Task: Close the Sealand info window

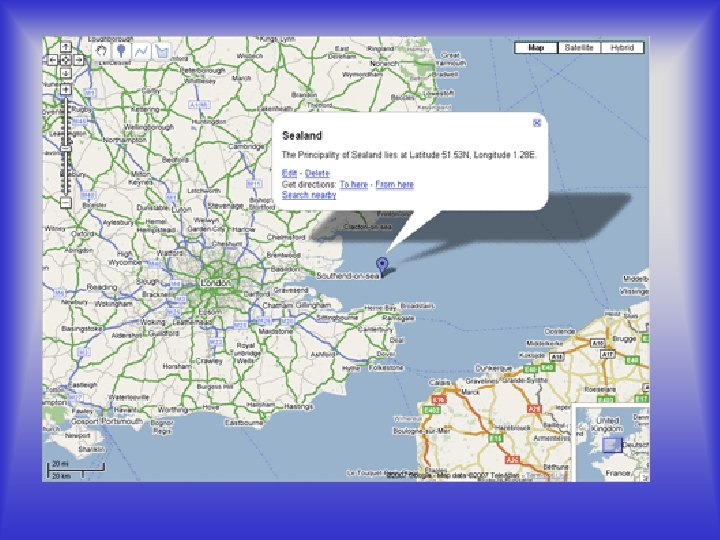Action: coord(537,123)
